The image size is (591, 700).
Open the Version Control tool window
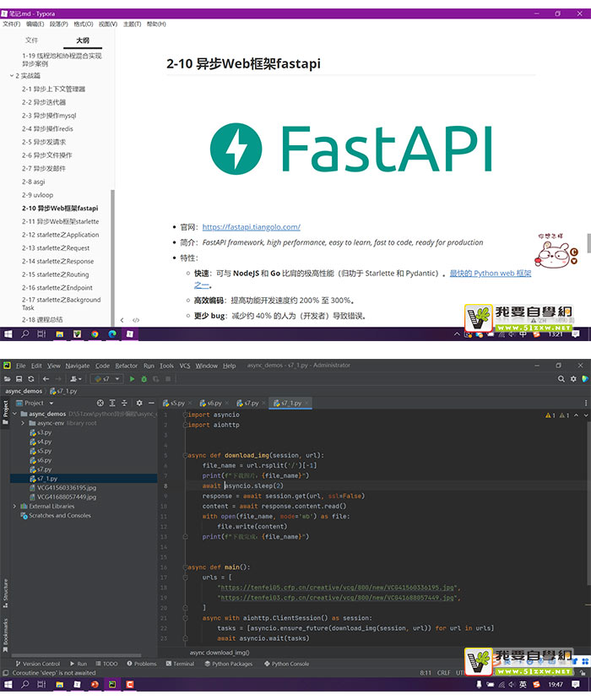point(37,664)
